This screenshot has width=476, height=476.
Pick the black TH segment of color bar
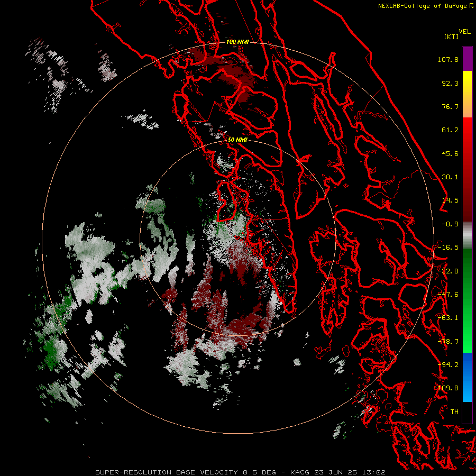pyautogui.click(x=467, y=412)
